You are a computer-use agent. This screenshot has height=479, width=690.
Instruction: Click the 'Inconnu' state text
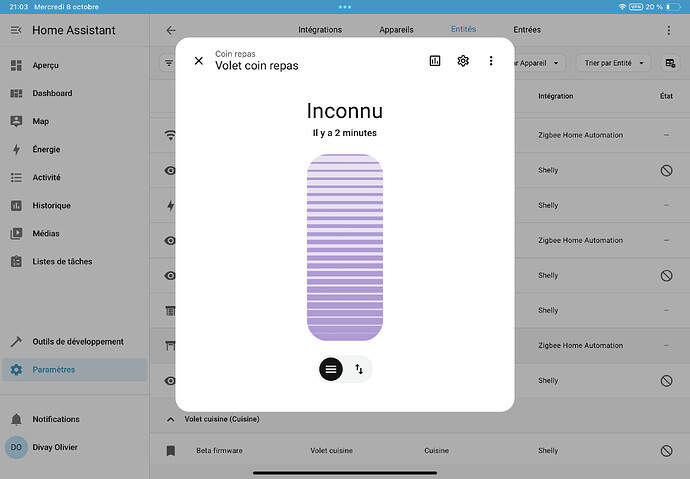345,111
